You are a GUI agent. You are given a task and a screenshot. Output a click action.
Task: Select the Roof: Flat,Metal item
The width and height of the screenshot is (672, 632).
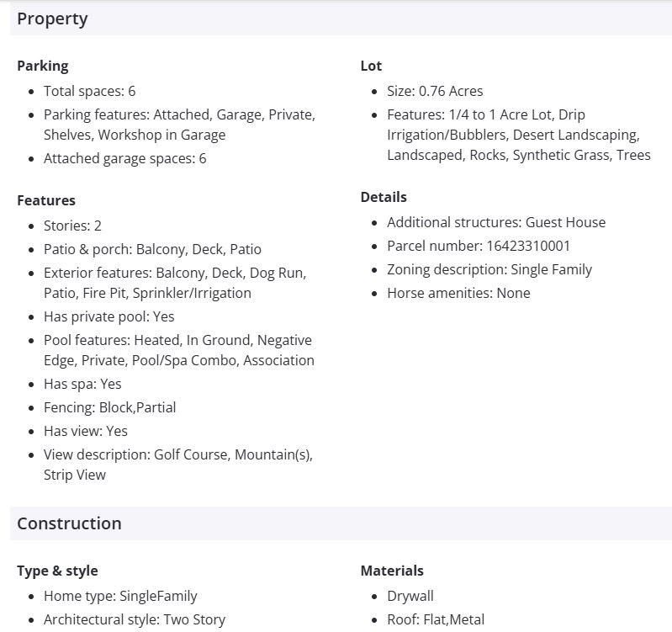[436, 619]
